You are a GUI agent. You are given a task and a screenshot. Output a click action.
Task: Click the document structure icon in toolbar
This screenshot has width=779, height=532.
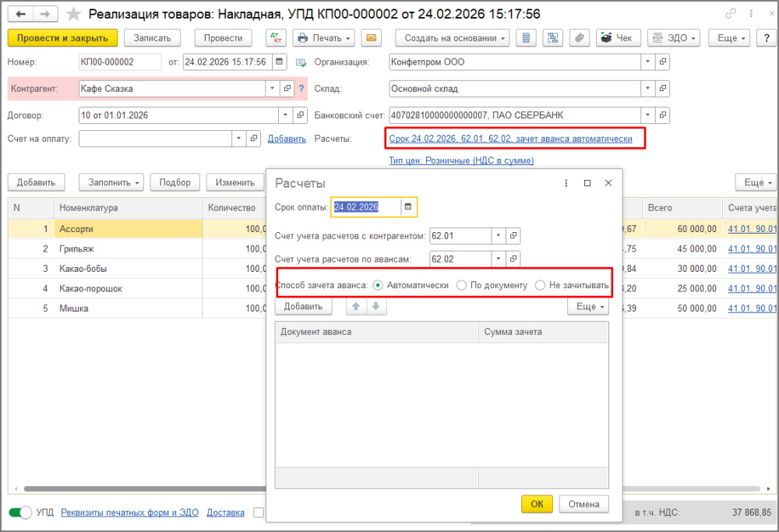click(x=554, y=38)
